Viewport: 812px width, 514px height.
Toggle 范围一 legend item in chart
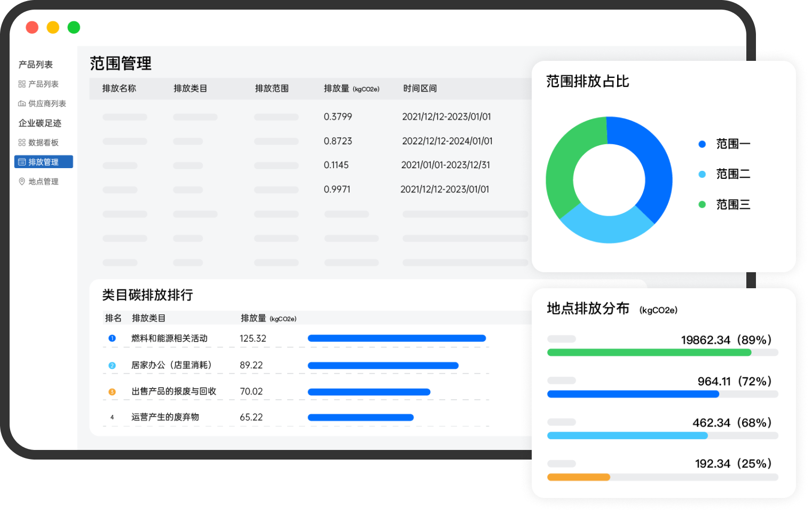(x=725, y=144)
